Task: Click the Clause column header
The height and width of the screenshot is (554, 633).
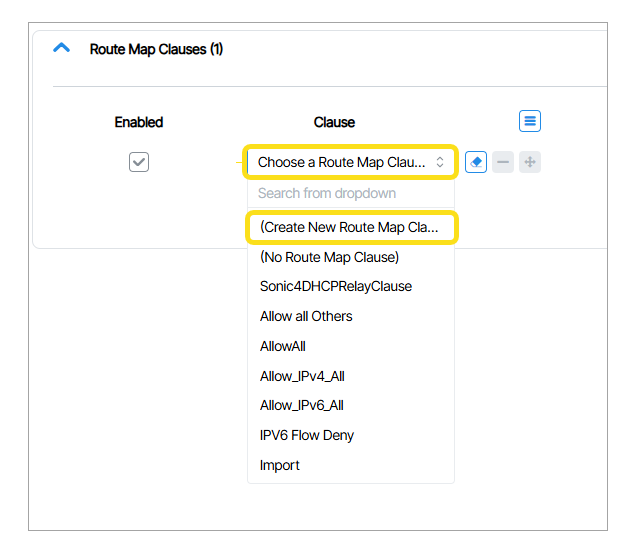Action: pyautogui.click(x=334, y=122)
